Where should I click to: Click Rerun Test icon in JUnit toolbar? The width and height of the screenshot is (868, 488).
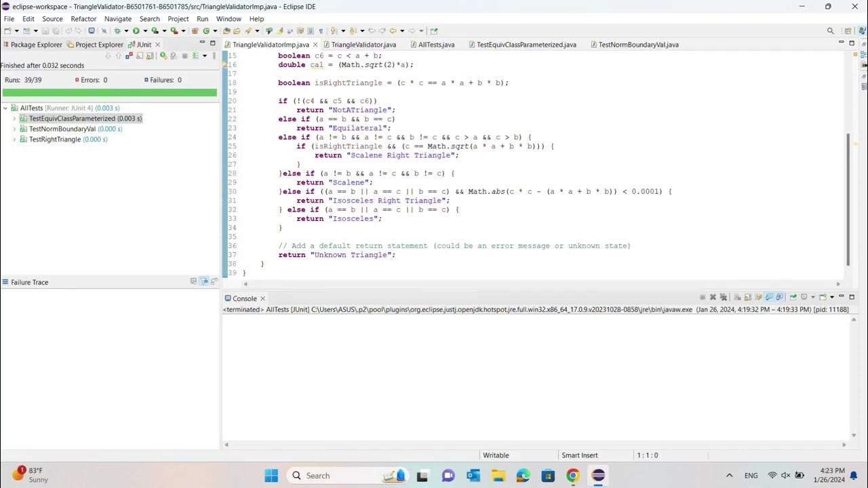tap(163, 56)
